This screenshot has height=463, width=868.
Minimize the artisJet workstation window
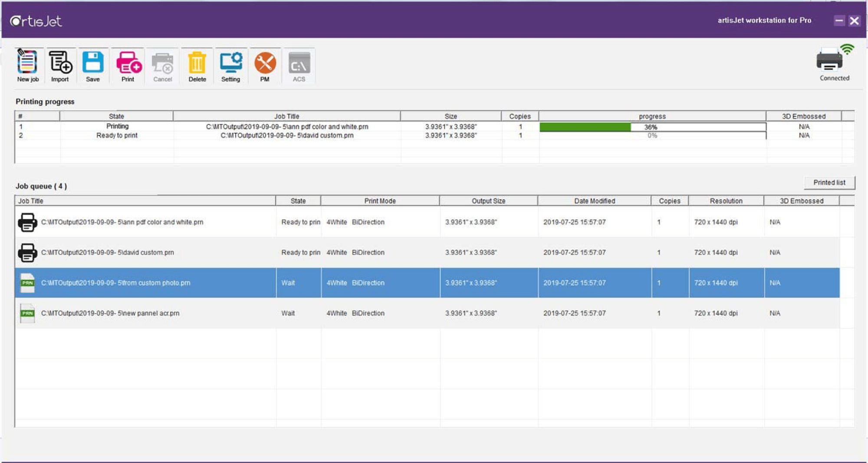[839, 21]
